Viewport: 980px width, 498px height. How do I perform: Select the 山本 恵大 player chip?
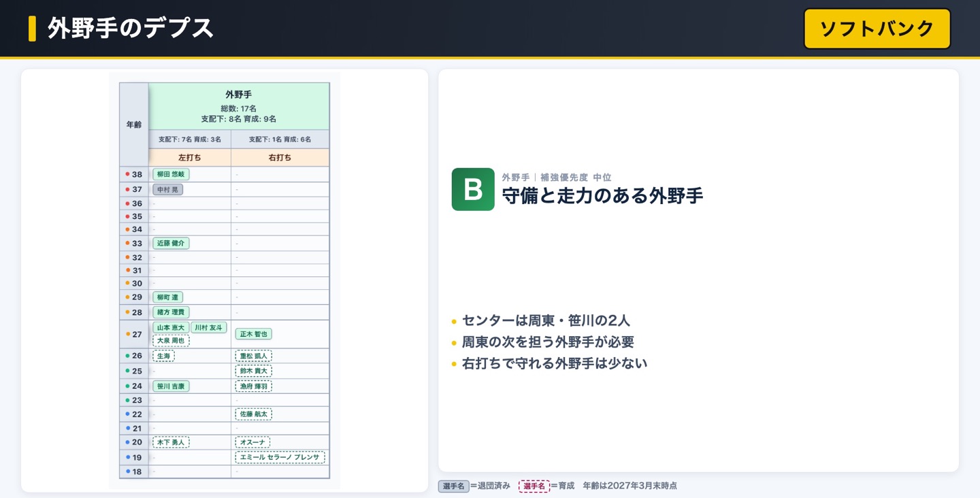(x=171, y=327)
